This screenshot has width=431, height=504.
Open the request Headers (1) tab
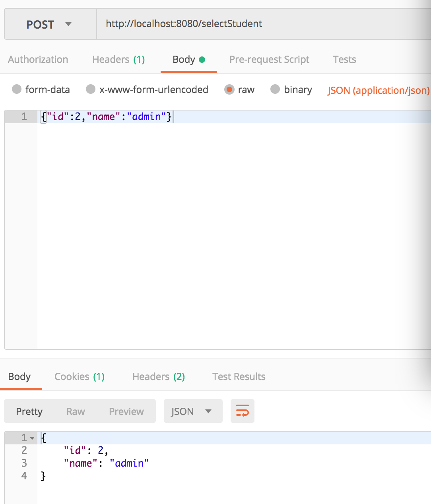118,60
